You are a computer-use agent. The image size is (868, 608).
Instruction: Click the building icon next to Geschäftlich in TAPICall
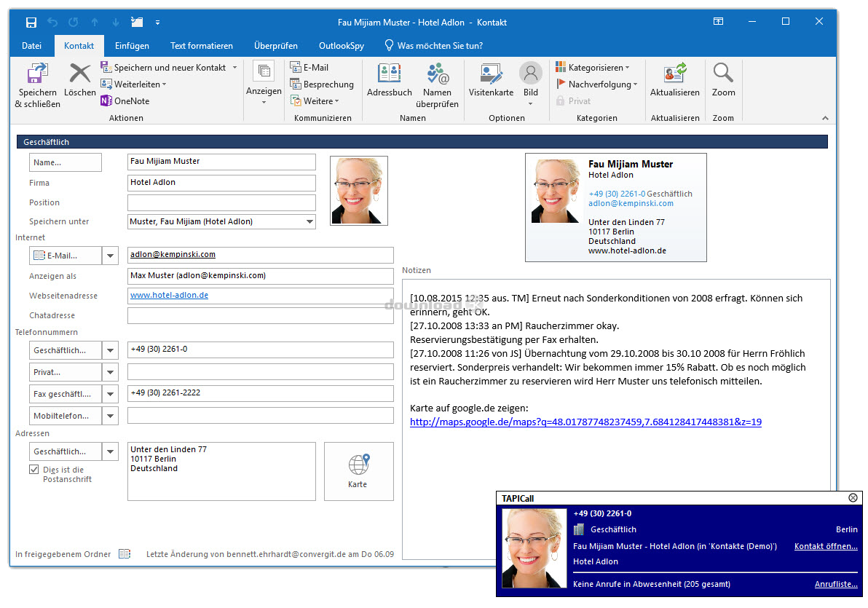579,529
